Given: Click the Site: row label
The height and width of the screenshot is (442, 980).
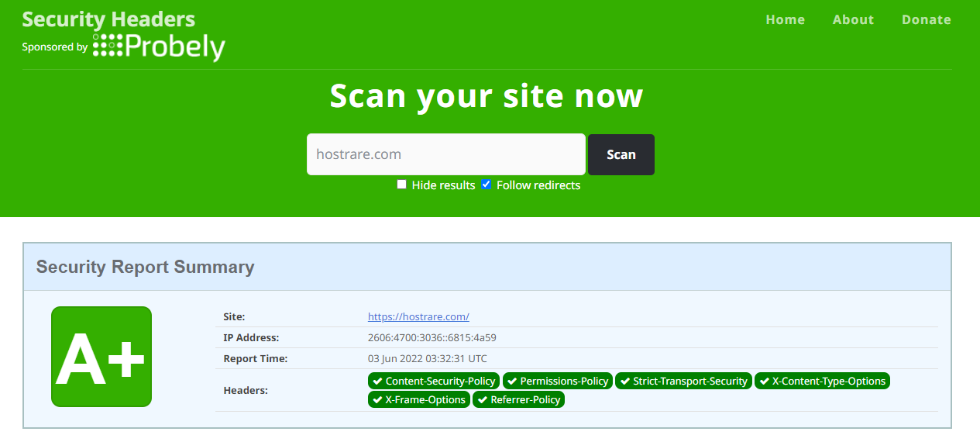Looking at the screenshot, I should (x=234, y=316).
